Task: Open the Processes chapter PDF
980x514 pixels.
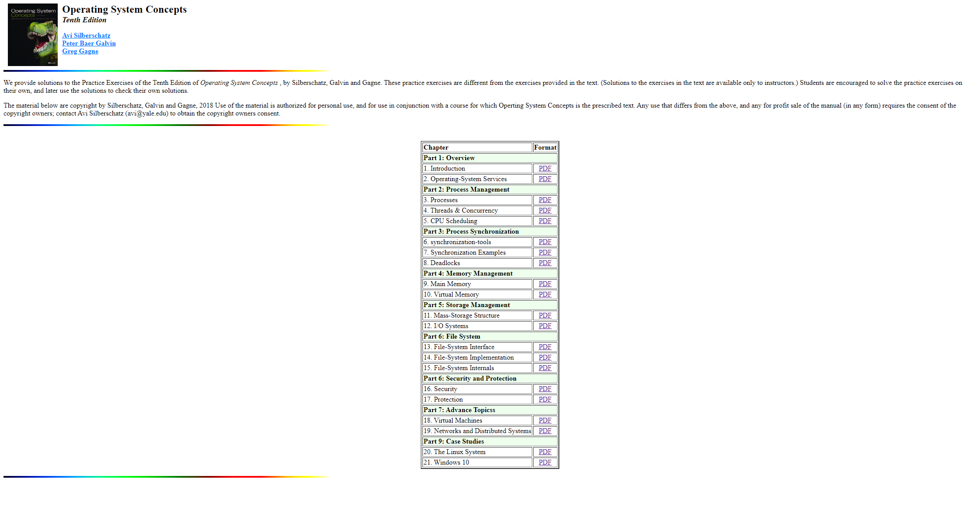Action: tap(545, 199)
